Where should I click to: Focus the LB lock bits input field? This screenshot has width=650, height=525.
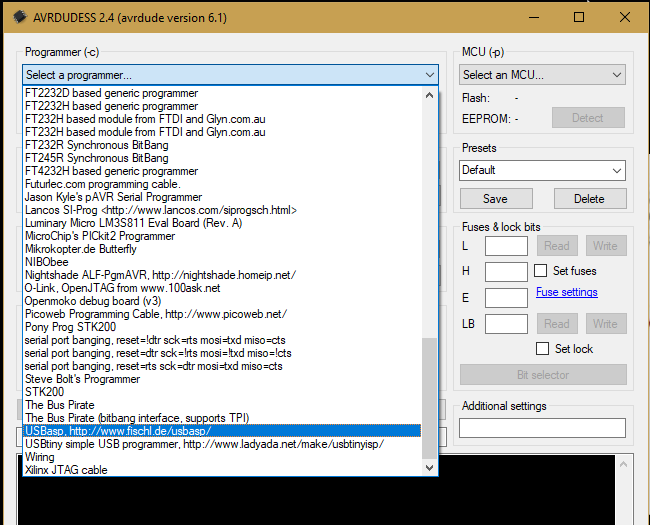[506, 324]
